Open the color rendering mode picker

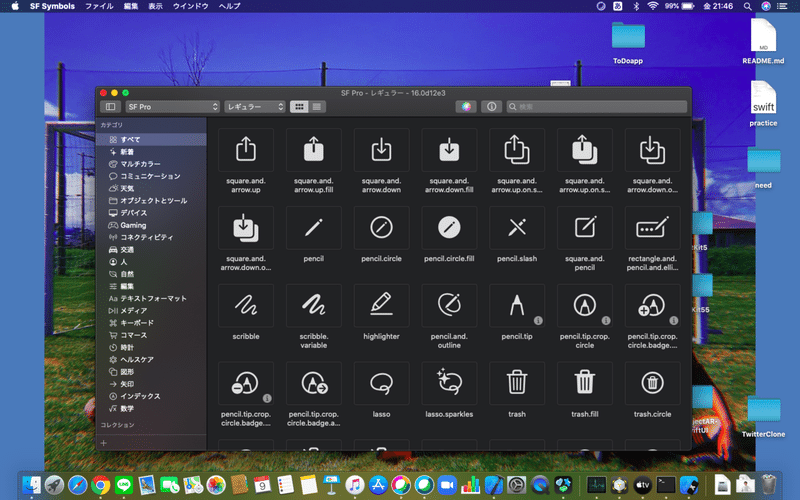(x=466, y=106)
